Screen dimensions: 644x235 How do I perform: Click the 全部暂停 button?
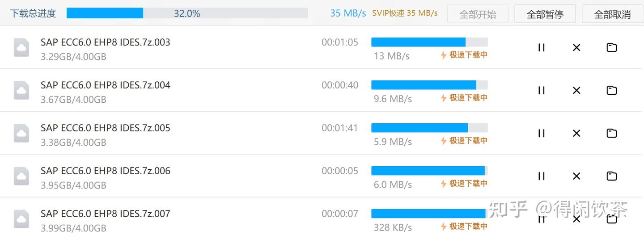coord(545,14)
